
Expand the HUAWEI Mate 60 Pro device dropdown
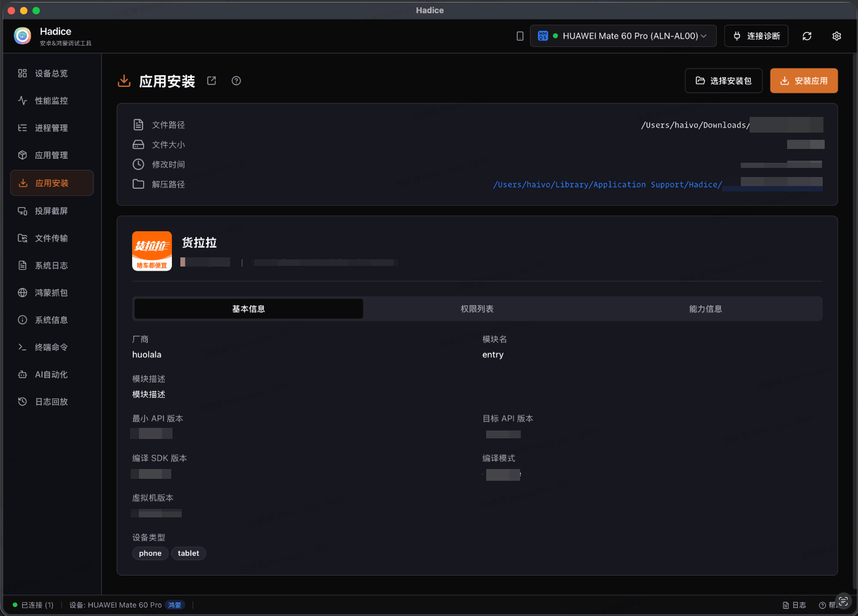[623, 36]
